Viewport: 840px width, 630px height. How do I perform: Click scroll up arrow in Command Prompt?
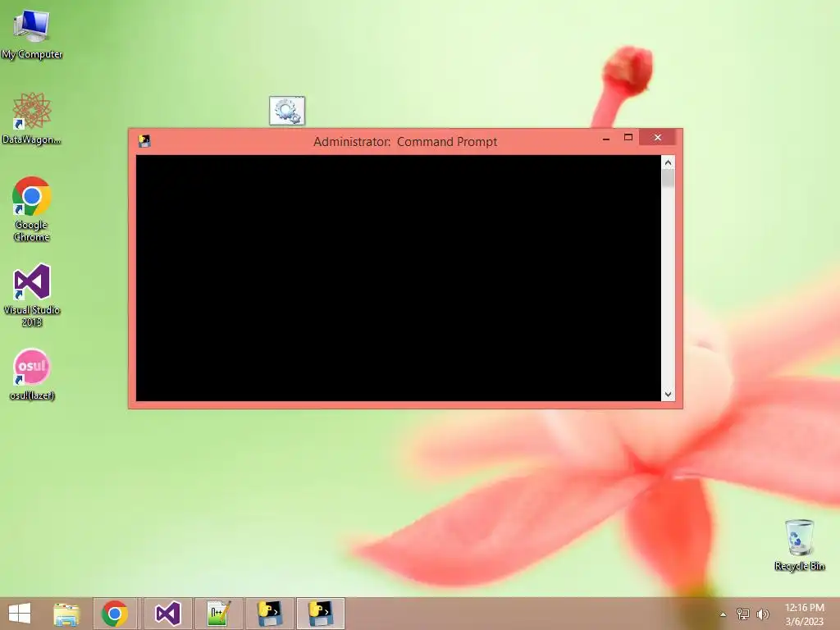tap(668, 162)
